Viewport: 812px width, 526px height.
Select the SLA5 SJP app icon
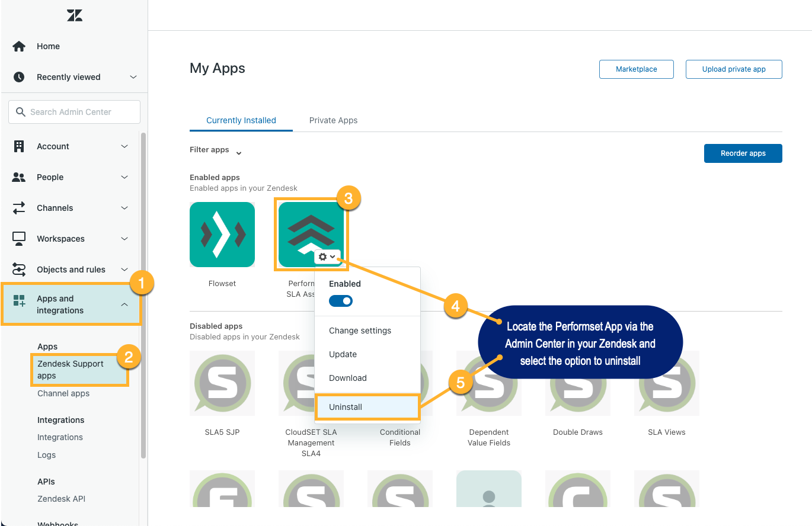[222, 383]
